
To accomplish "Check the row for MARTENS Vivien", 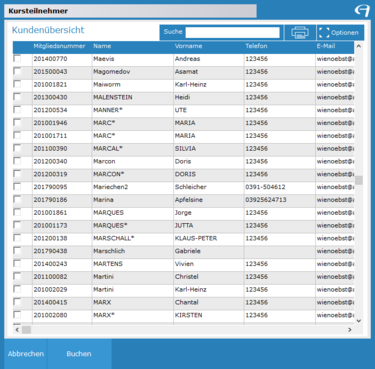I will [x=17, y=264].
